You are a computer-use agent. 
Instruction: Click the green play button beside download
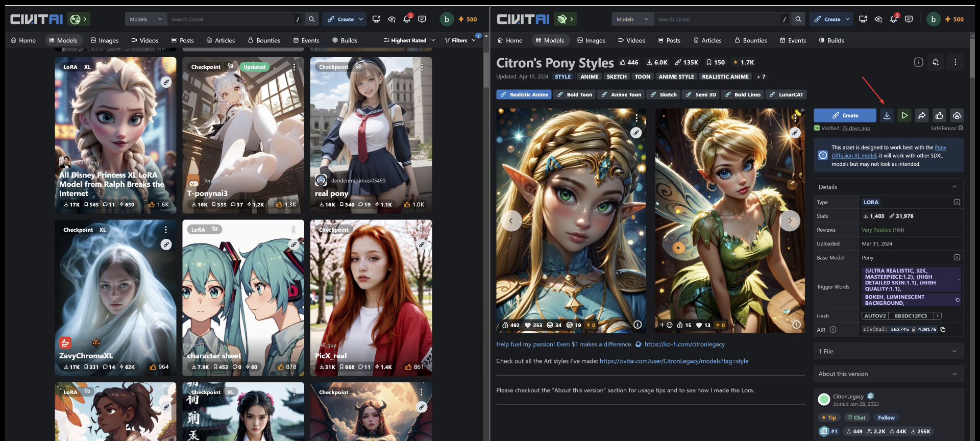[x=904, y=115]
